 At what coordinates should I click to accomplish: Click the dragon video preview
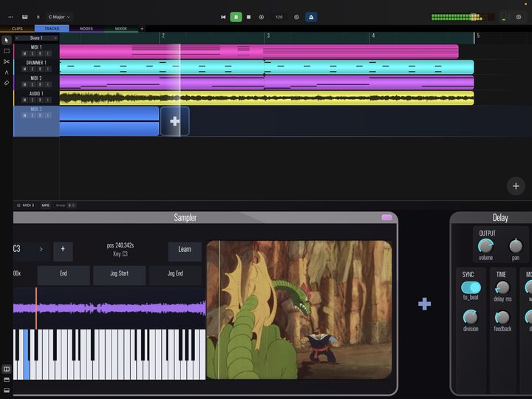coord(299,310)
